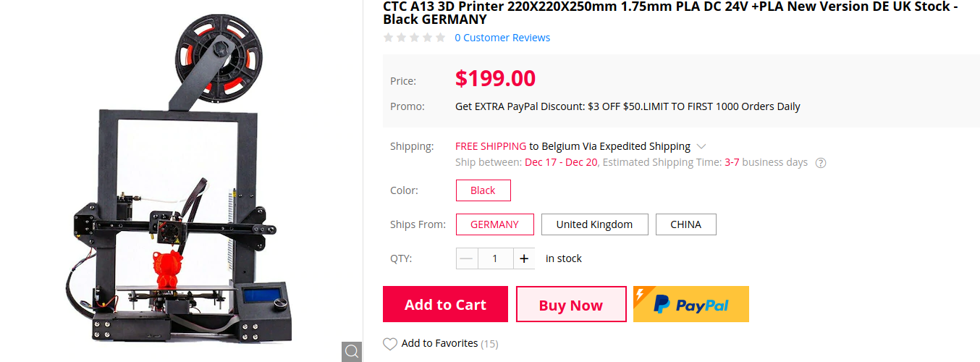Decrease quantity with the minus button
This screenshot has height=362, width=980.
[x=467, y=258]
